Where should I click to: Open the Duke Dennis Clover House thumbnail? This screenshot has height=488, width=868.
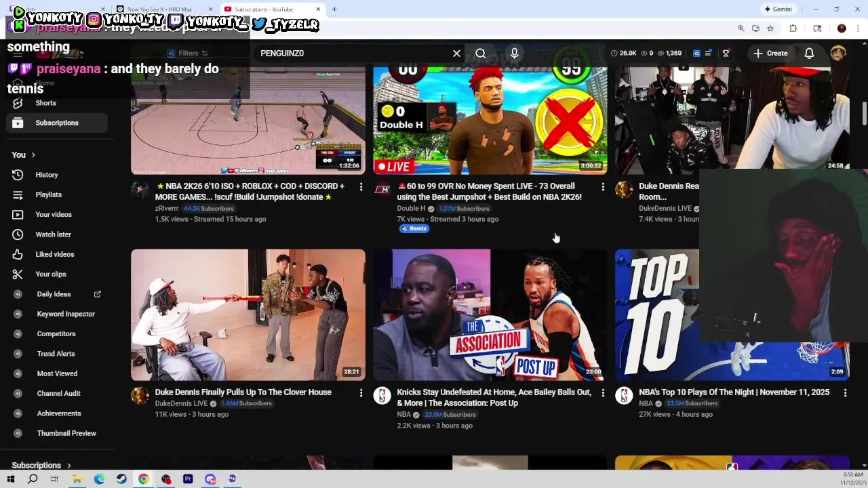coord(248,314)
